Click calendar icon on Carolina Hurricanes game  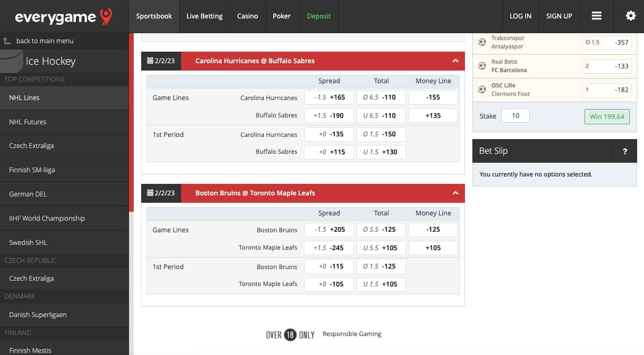[x=150, y=61]
